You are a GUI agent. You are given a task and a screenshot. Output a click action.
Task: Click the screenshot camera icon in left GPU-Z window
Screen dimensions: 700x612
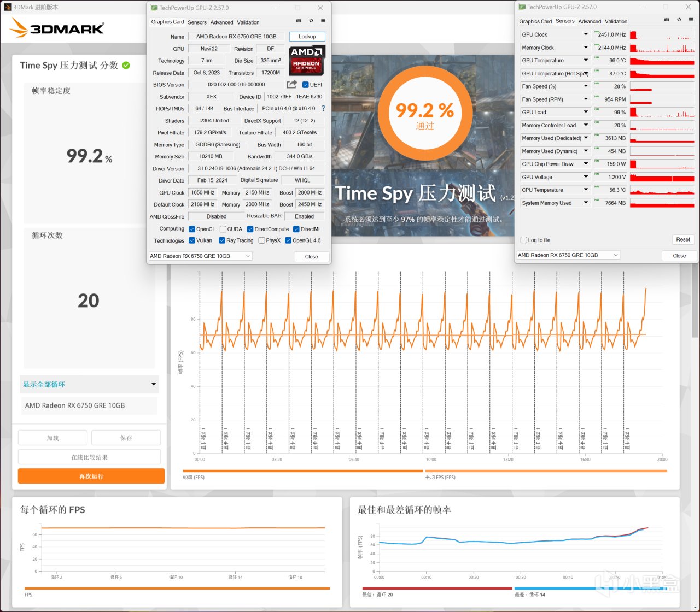(299, 21)
